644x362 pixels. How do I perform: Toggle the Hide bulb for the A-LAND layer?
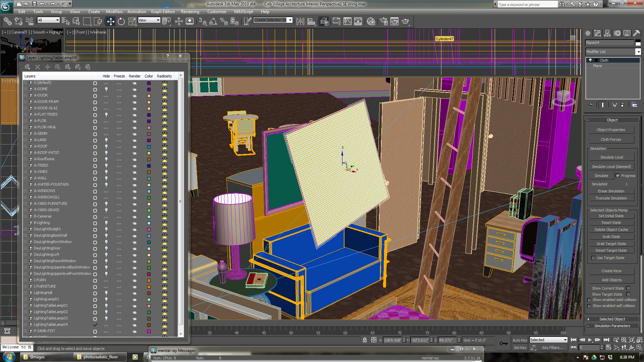pos(106,140)
